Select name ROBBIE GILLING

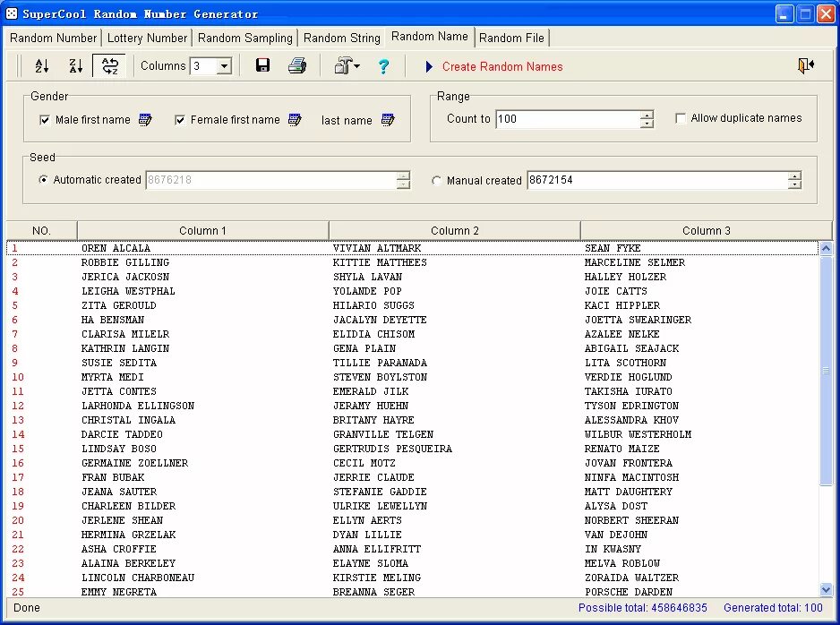point(125,262)
